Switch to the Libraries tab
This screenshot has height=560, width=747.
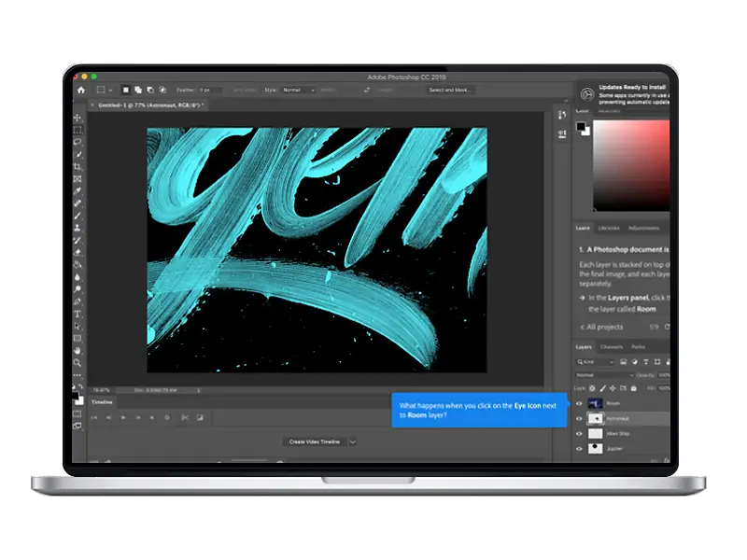tap(609, 228)
